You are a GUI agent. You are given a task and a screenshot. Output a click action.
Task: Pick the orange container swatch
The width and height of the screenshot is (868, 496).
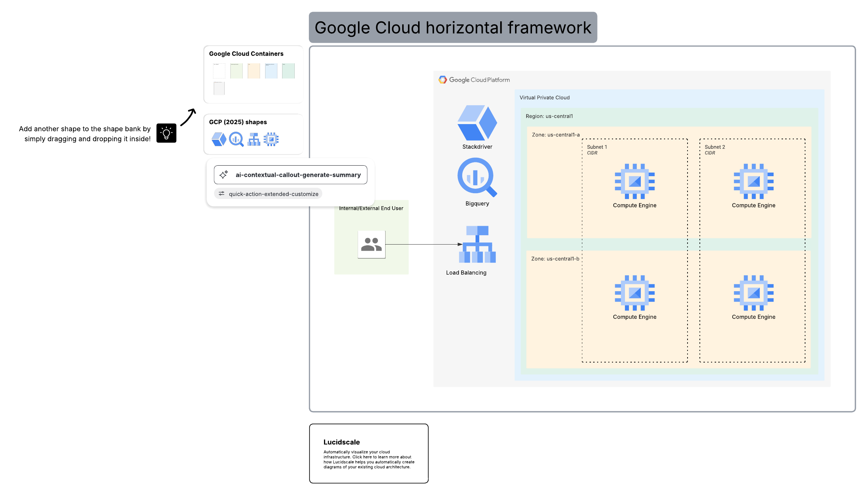coord(254,71)
